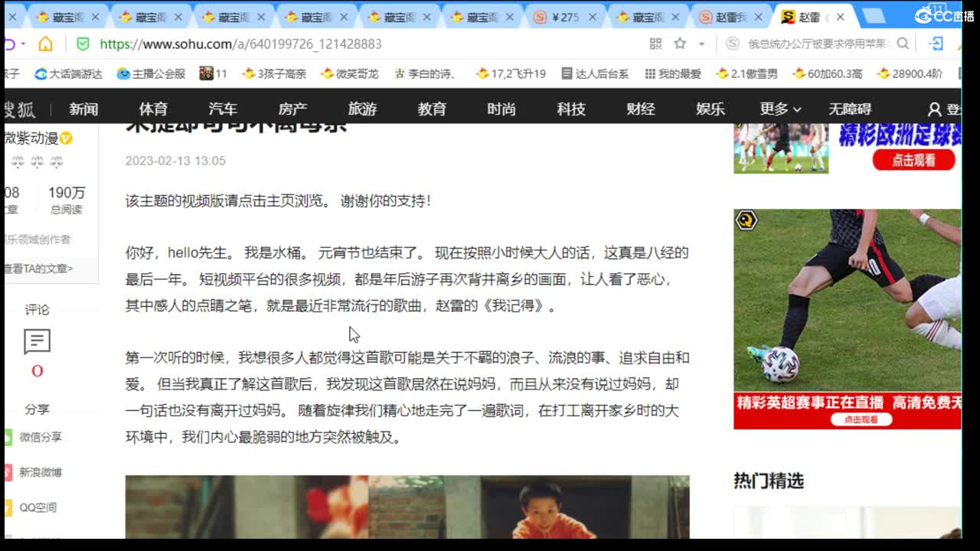Select 体育 in the Sohu navigation bar

click(152, 109)
